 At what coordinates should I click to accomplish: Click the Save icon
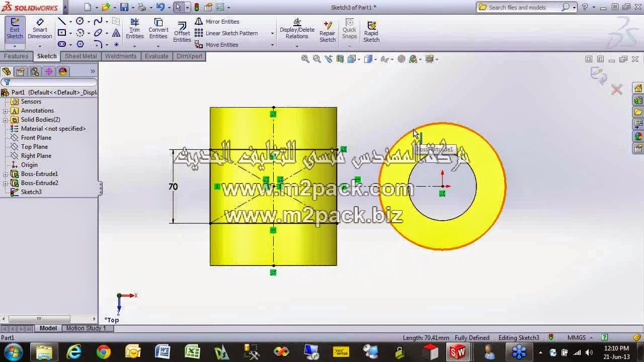(124, 7)
